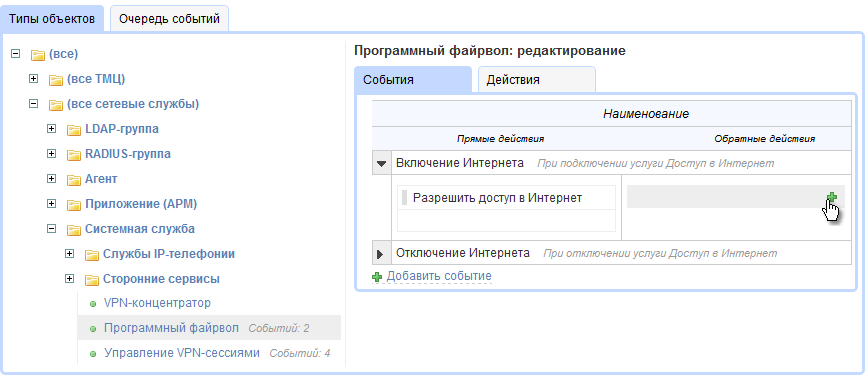The height and width of the screenshot is (378, 865).
Task: Expand the Сторонние сервисы node
Action: [x=70, y=278]
